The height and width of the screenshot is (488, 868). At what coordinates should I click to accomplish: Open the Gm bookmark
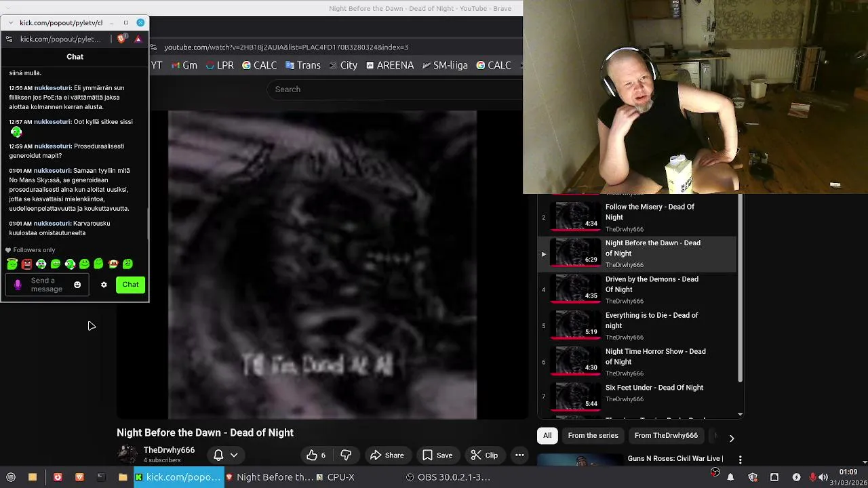pyautogui.click(x=184, y=65)
